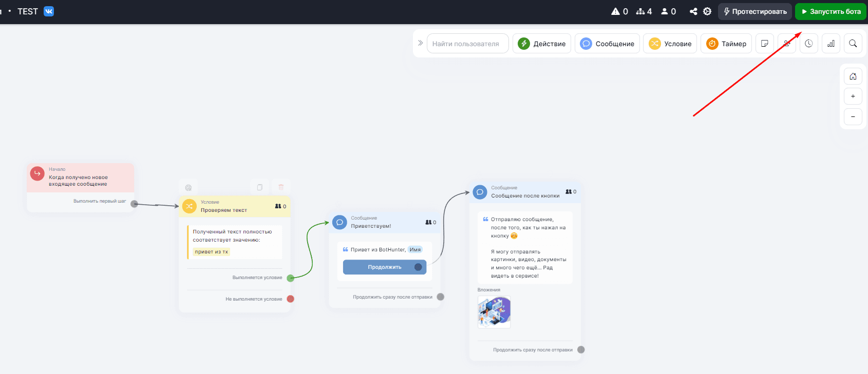Open the warnings counter icon
The height and width of the screenshot is (374, 868).
tap(619, 11)
